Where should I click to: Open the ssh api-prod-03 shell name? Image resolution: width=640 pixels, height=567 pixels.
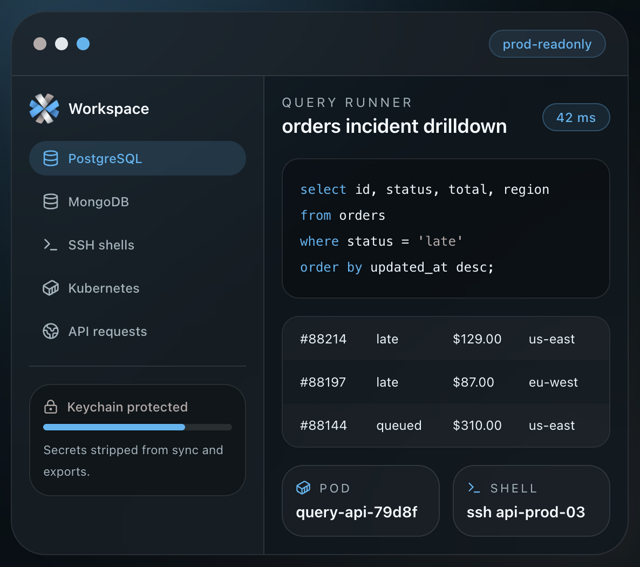(x=526, y=512)
